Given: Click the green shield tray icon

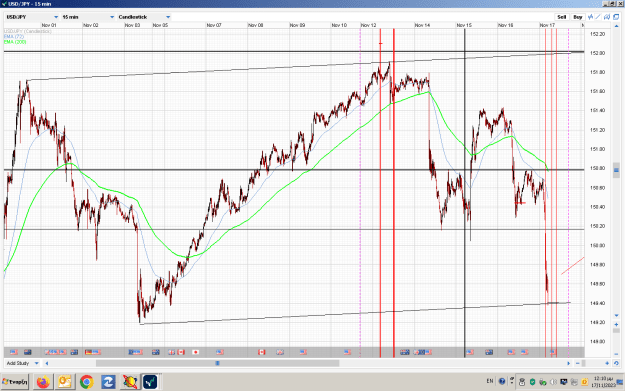Looking at the screenshot, I should click(532, 382).
